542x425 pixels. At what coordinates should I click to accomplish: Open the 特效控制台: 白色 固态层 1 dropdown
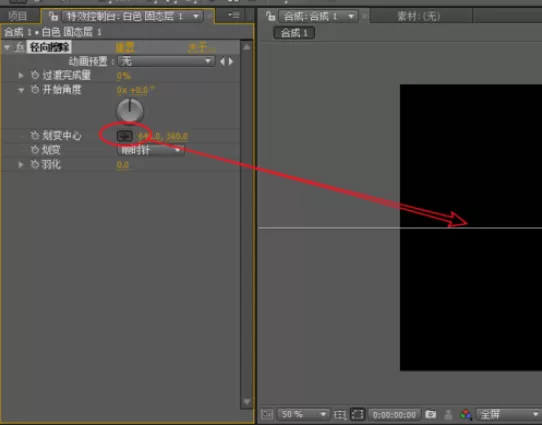[133, 16]
